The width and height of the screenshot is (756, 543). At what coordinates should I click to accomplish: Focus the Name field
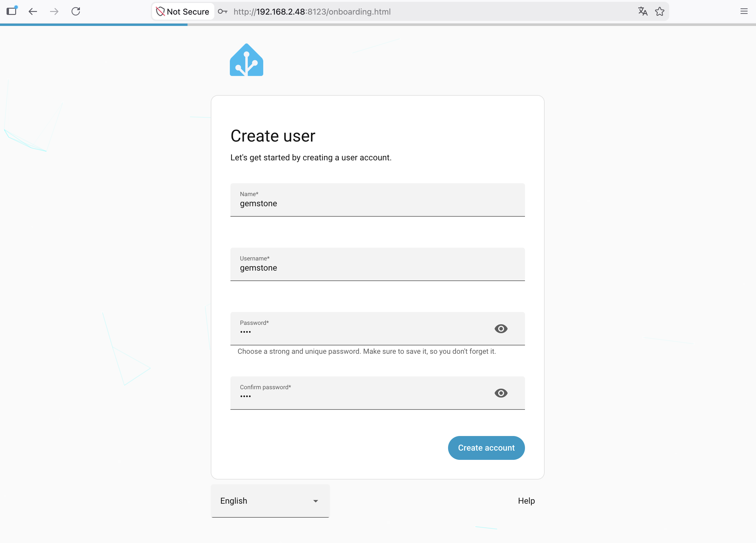click(x=377, y=200)
